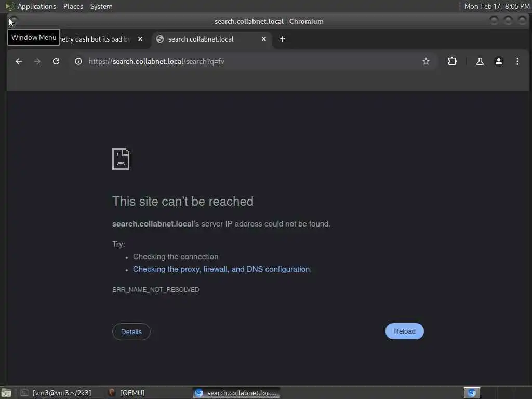
Task: Open the profile avatar menu
Action: tap(498, 61)
